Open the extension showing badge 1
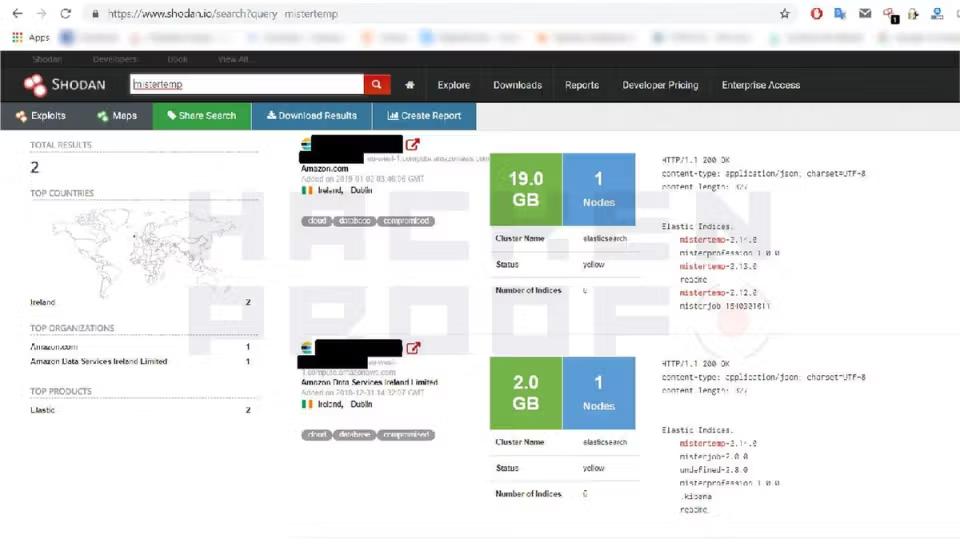Viewport: 960px width, 550px height. pos(890,15)
